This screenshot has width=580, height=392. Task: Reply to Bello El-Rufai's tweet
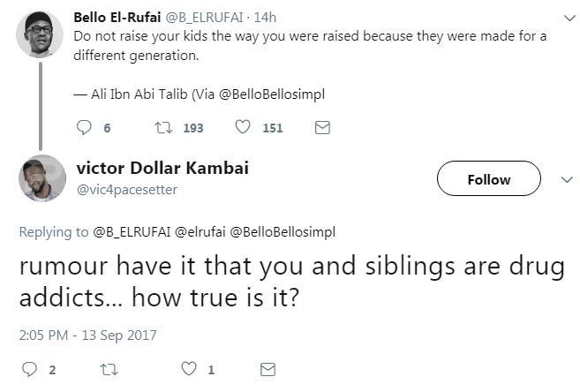(x=86, y=128)
